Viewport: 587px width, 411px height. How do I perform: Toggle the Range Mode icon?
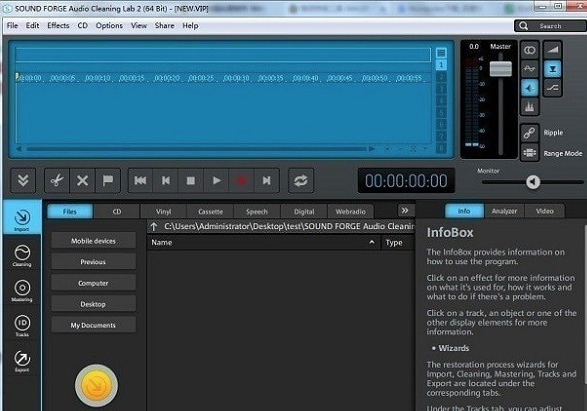530,153
